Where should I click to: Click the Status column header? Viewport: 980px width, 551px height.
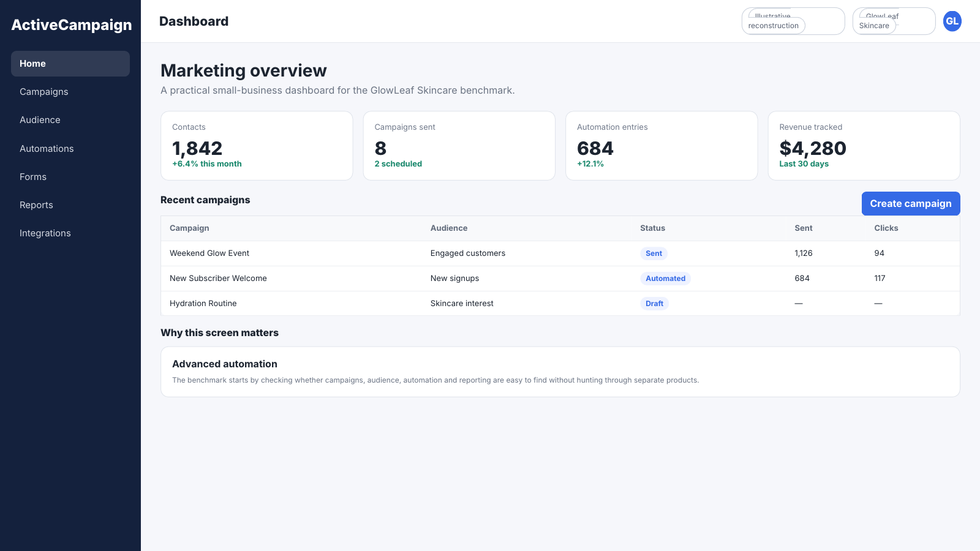[652, 228]
